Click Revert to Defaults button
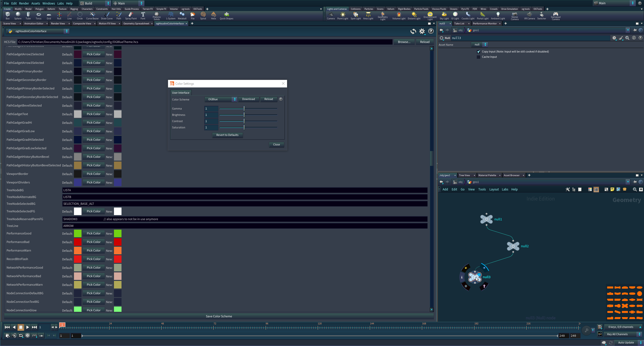 (227, 135)
